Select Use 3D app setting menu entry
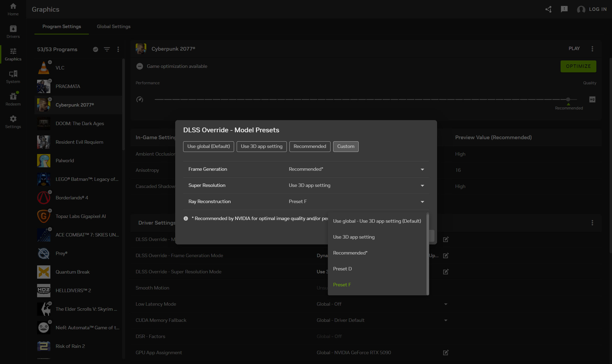612x364 pixels. coord(377,237)
